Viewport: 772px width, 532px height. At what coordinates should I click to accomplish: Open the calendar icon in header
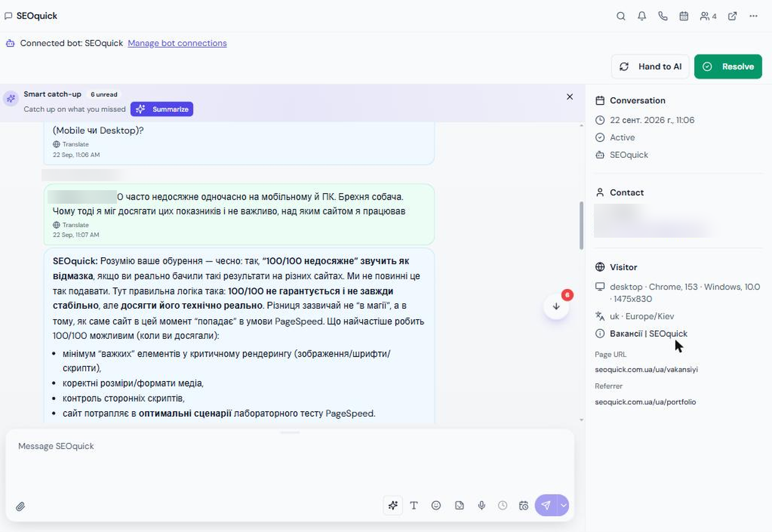pyautogui.click(x=683, y=16)
